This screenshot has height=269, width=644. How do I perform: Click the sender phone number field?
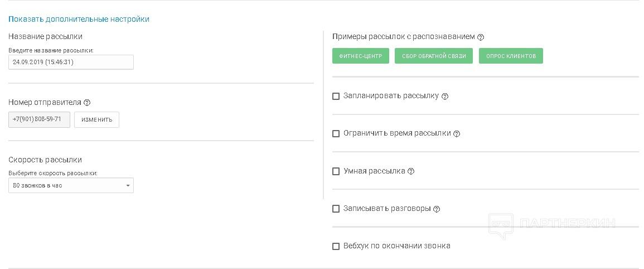coord(39,119)
